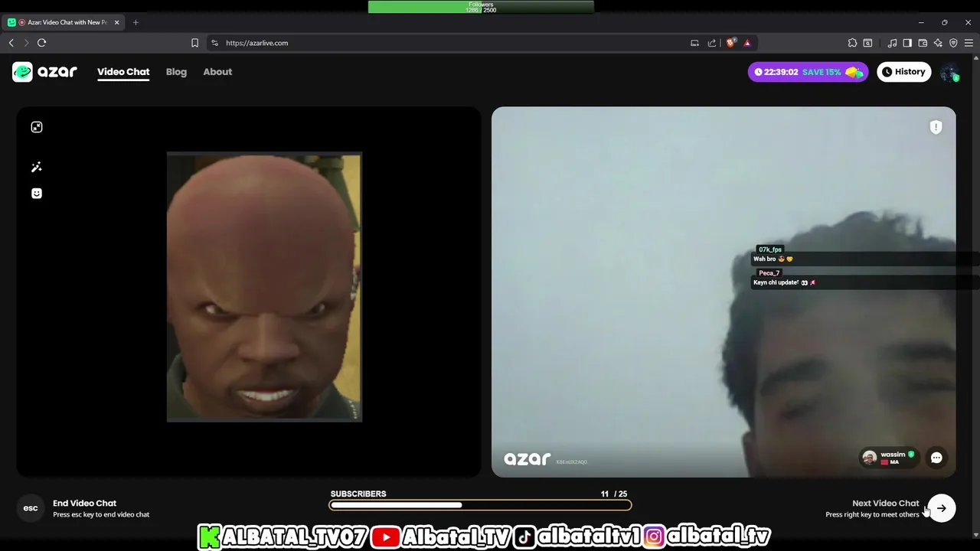The height and width of the screenshot is (551, 980).
Task: End video chat with esc button
Action: pyautogui.click(x=31, y=508)
